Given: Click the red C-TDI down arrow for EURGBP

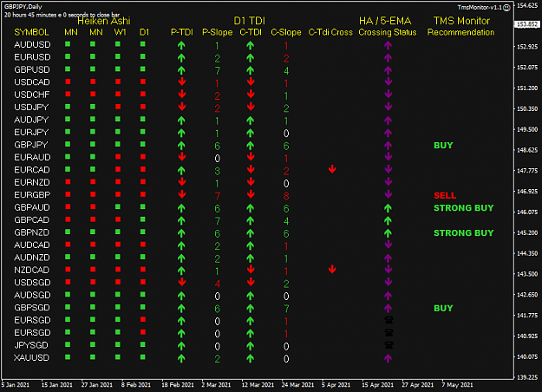Looking at the screenshot, I should [x=251, y=194].
